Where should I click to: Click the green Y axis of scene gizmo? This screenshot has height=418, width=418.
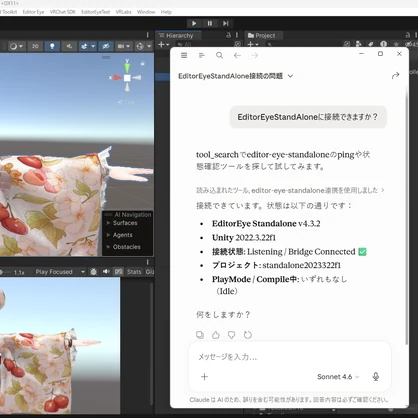(127, 67)
